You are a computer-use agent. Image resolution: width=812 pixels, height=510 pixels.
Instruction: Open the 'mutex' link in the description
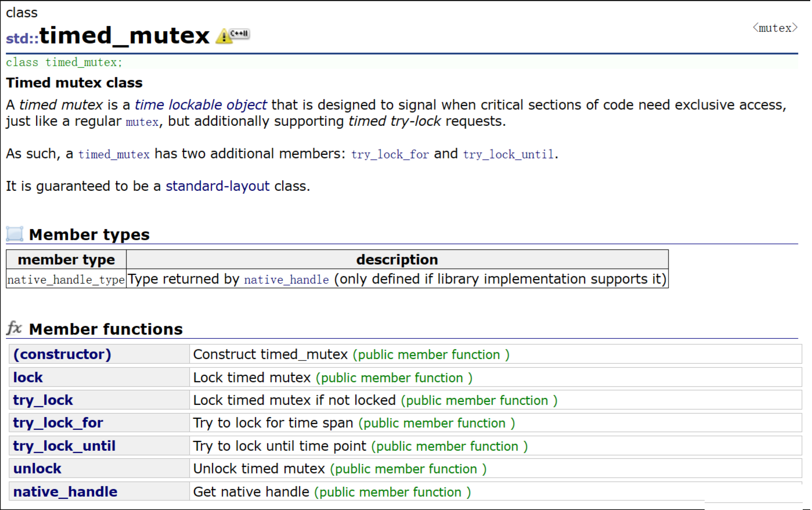142,122
